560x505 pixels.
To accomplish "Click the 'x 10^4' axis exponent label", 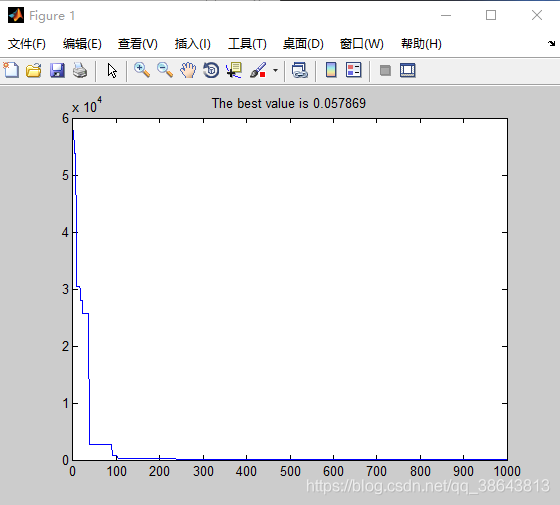I will tap(87, 105).
